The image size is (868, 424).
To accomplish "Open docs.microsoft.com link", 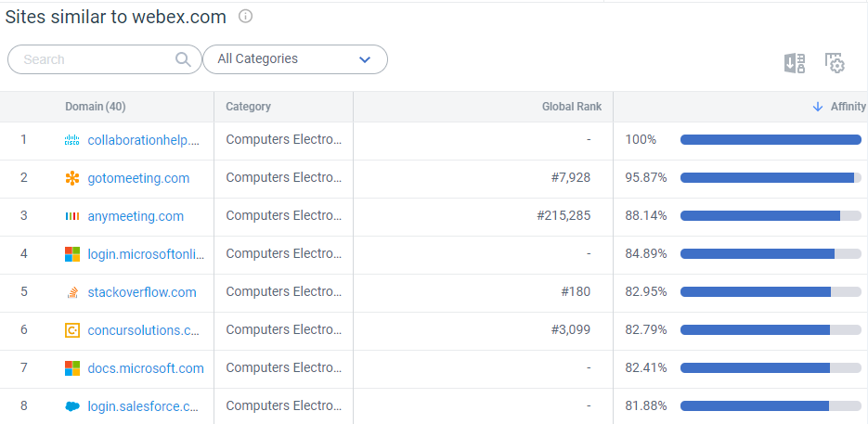I will click(146, 368).
